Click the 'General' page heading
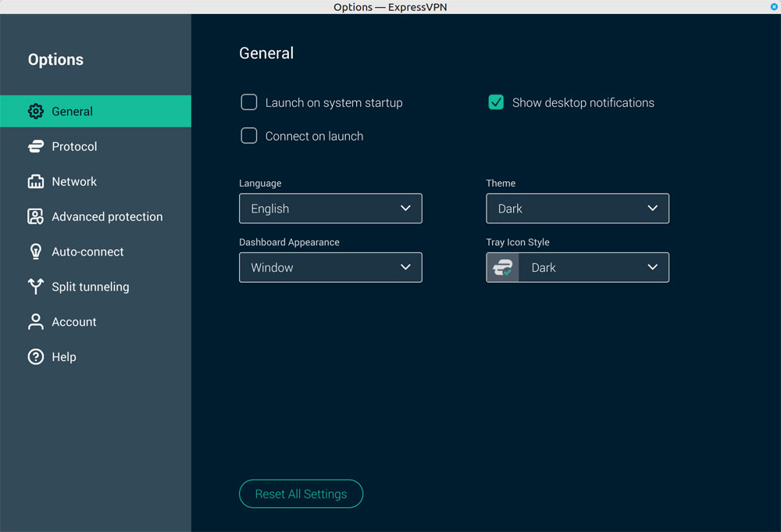The height and width of the screenshot is (532, 781). [x=266, y=53]
